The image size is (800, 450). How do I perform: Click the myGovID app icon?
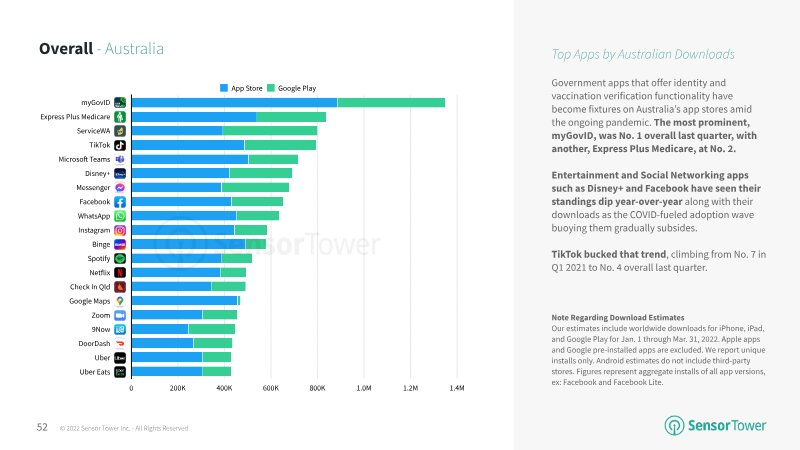pos(120,103)
